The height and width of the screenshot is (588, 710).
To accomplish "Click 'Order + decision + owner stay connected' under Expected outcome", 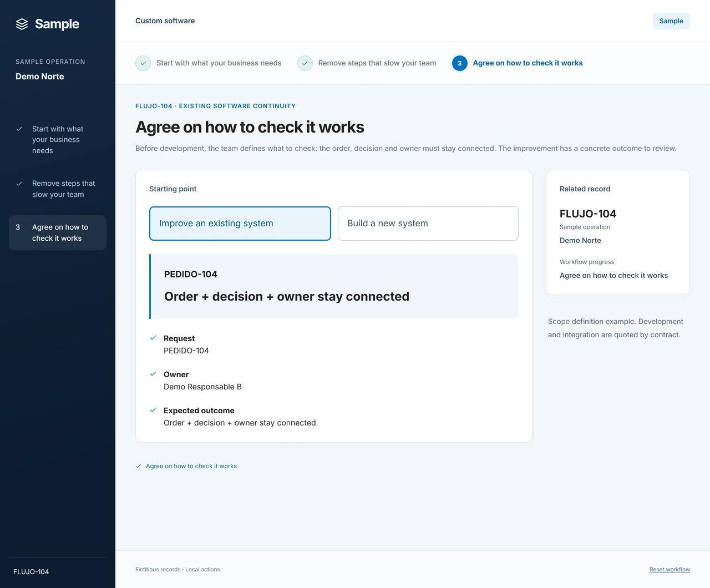I will click(240, 423).
